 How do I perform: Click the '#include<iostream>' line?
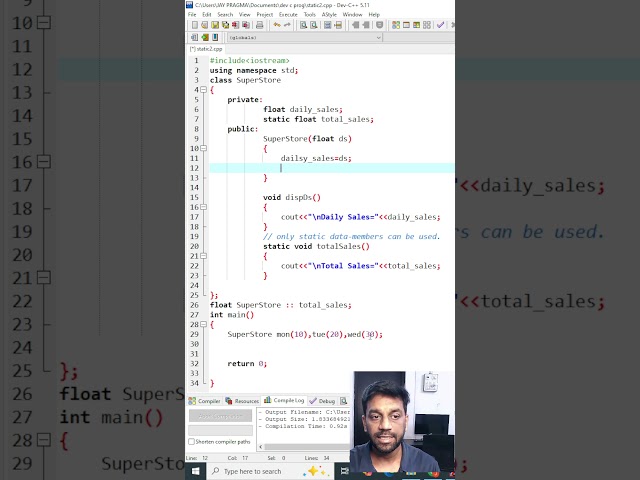click(249, 60)
